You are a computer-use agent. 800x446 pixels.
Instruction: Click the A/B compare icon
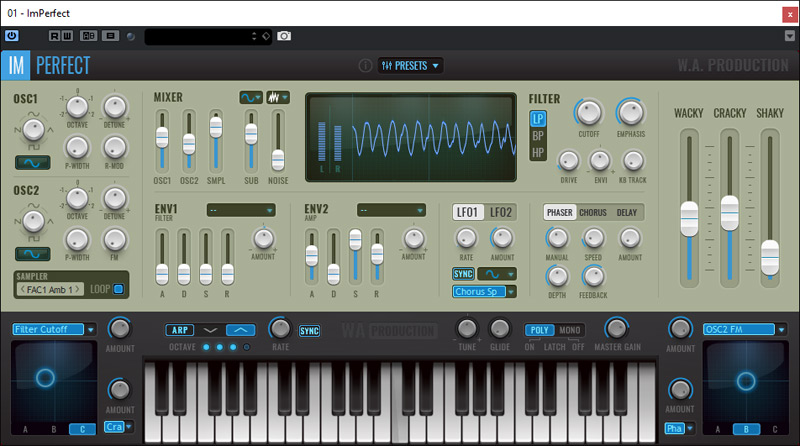point(89,36)
